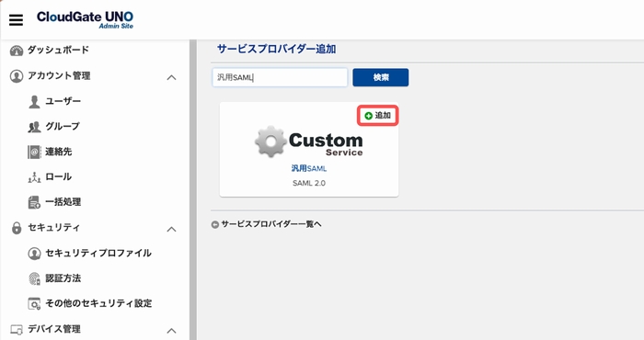Open the グループ menu item

(63, 126)
